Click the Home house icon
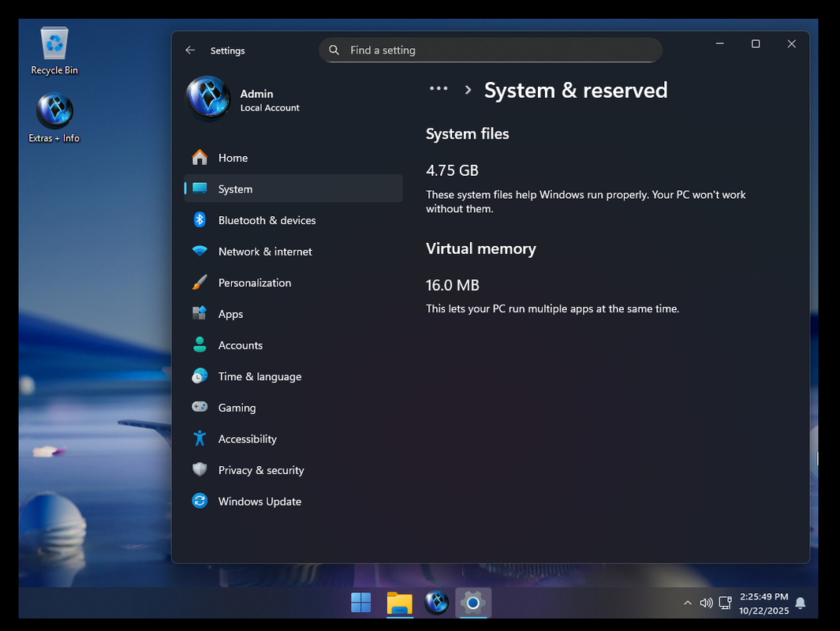The height and width of the screenshot is (631, 840). point(200,158)
